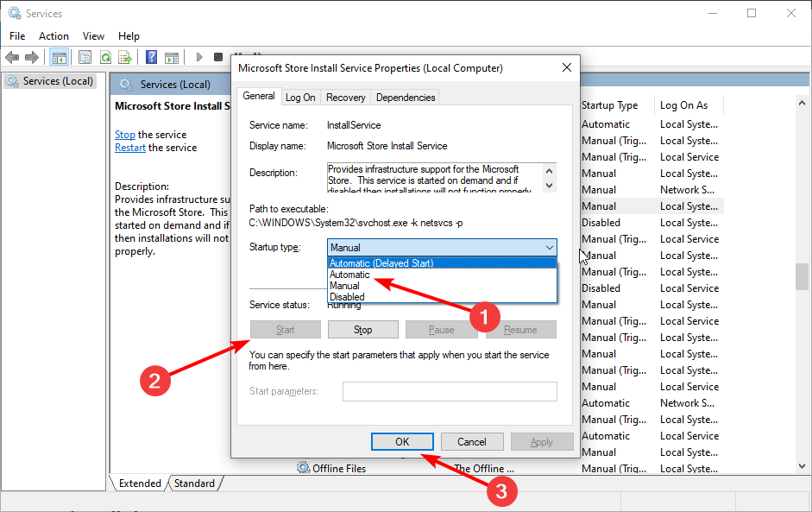Click the Microsoft Store Install Service display name value
Screen dimensions: 812x512
387,146
